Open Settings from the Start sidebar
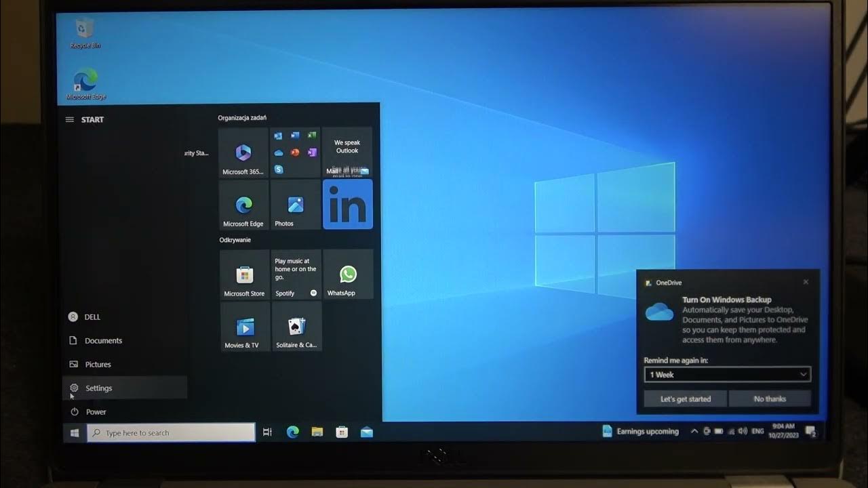The image size is (868, 488). click(125, 388)
